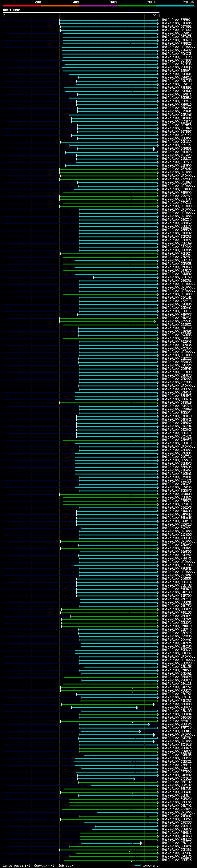
Task: Open the UniRef100_B7FGM5 hit
Action: click(x=176, y=23)
